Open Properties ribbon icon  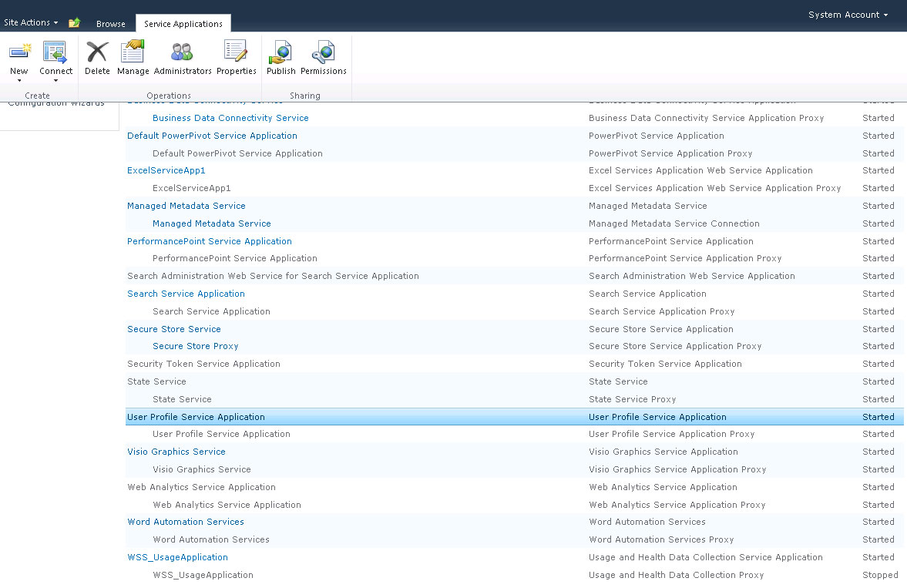[x=236, y=52]
